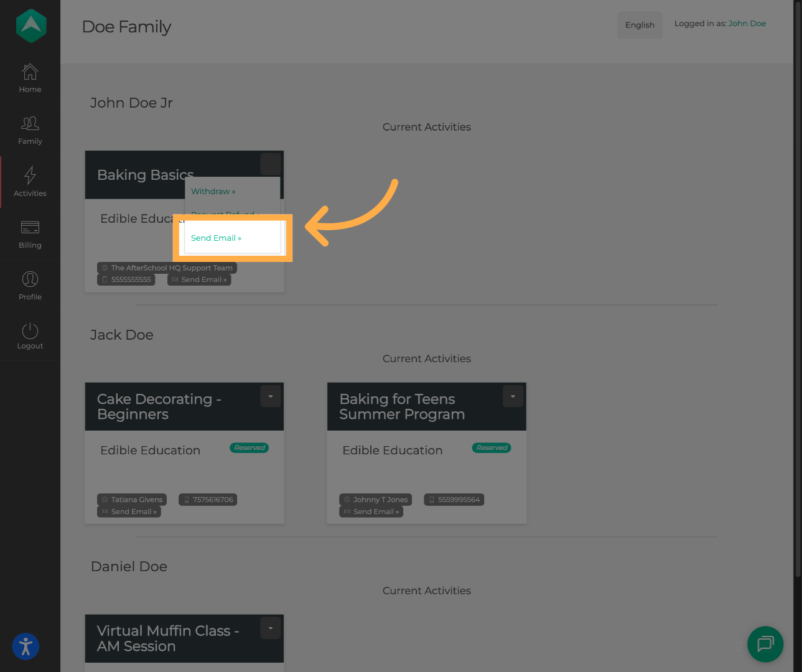Image resolution: width=802 pixels, height=672 pixels.
Task: Open the Billing page icon
Action: pyautogui.click(x=30, y=228)
